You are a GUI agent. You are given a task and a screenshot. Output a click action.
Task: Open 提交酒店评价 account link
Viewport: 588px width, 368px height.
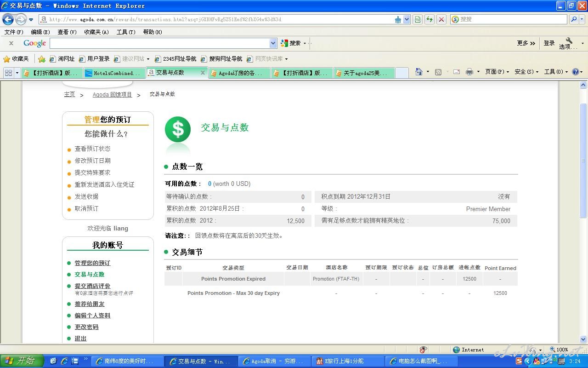click(92, 286)
